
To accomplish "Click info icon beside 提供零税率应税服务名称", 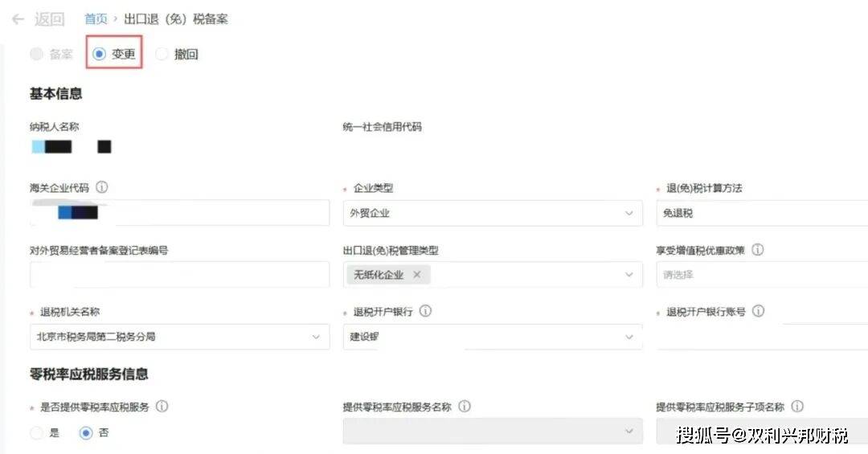I will (464, 407).
